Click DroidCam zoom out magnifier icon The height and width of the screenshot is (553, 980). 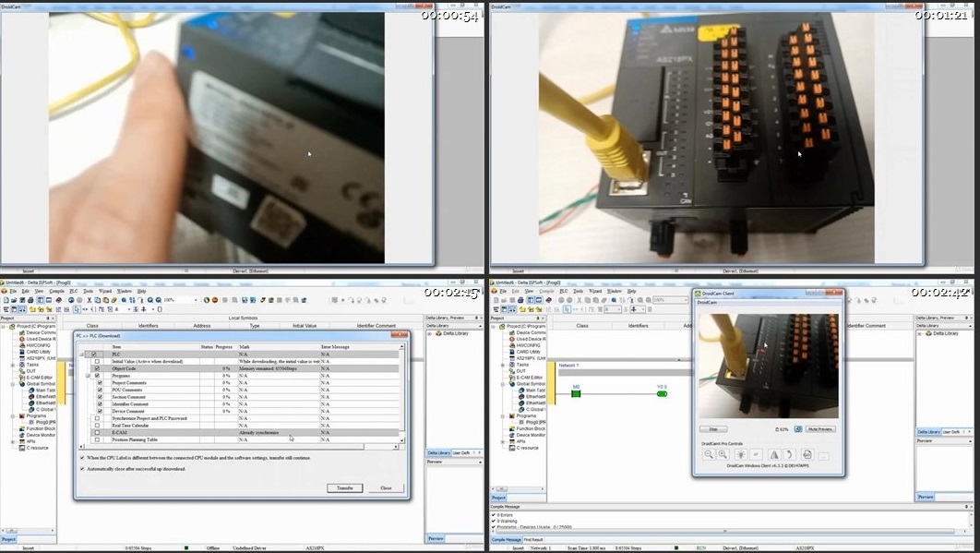pos(708,455)
